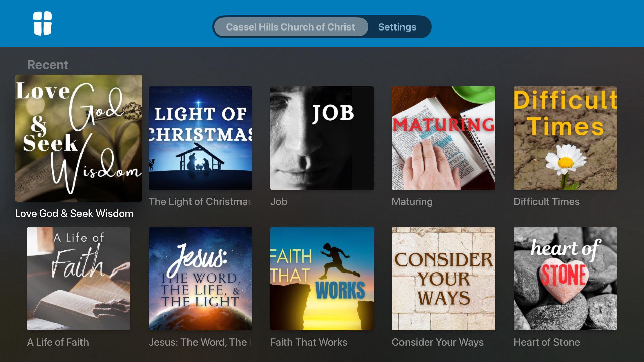Open the Love God & Seek Wisdom artwork

(78, 138)
